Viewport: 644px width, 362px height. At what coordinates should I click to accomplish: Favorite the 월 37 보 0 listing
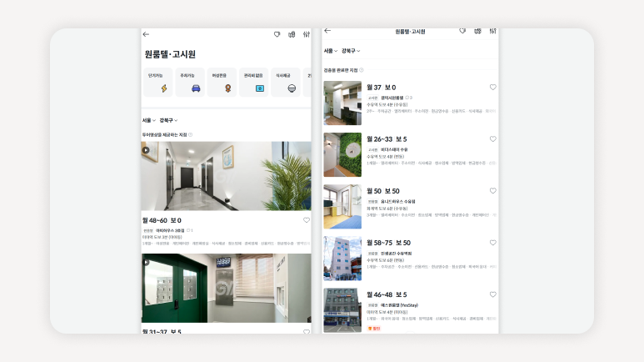[x=492, y=87]
